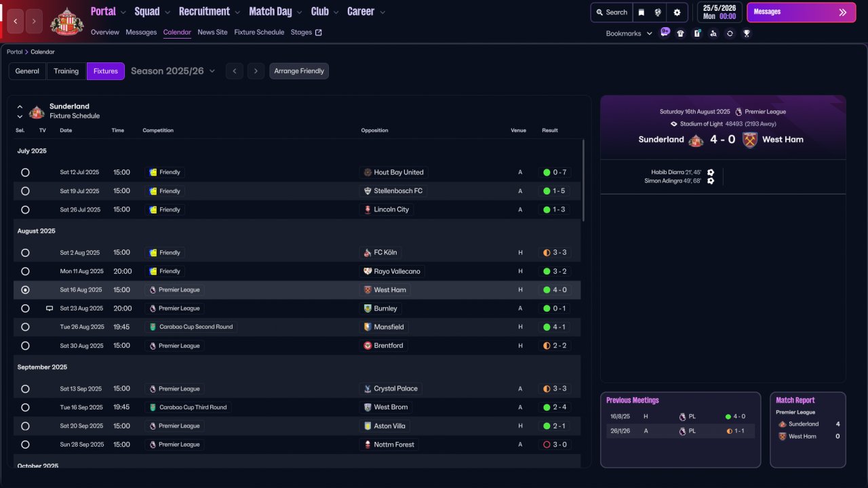Image resolution: width=868 pixels, height=488 pixels.
Task: Click the Stadium of Light stadium icon
Action: pyautogui.click(x=673, y=124)
